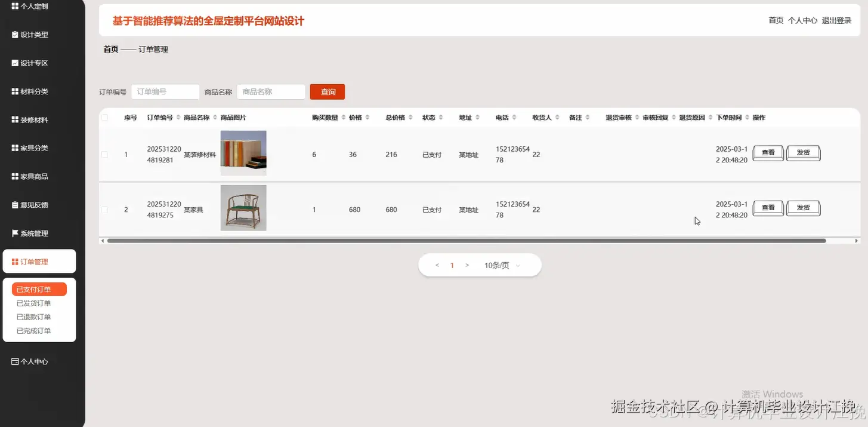Open the 意见反馈 feedback module
The image size is (868, 427).
(30, 204)
